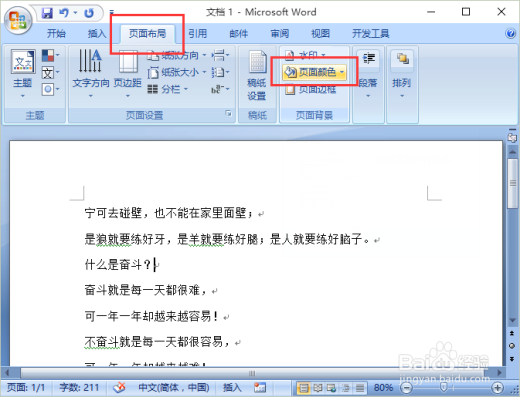Image resolution: width=520 pixels, height=397 pixels.
Task: Click the proofing errors status icon
Action: (119, 388)
